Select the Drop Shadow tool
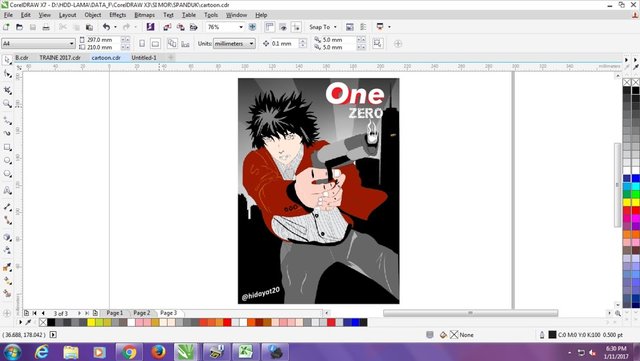 [7, 237]
